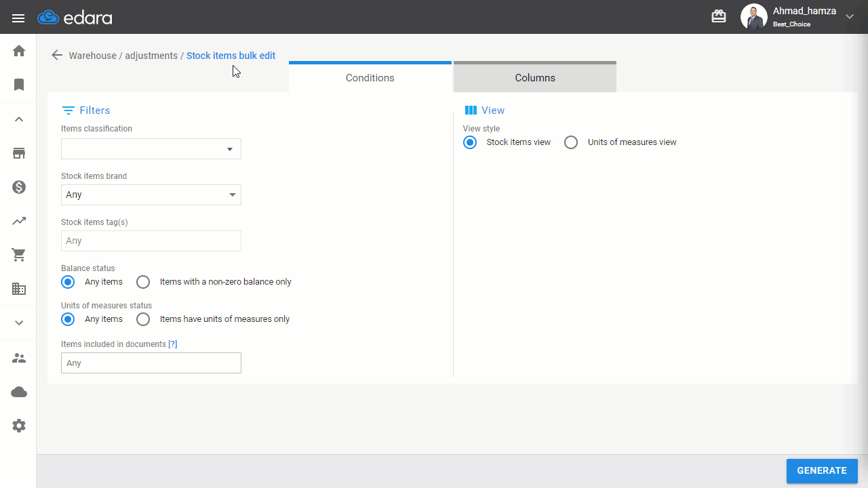Click adjustments breadcrumb link
Screen dimensions: 868x488
coord(151,56)
